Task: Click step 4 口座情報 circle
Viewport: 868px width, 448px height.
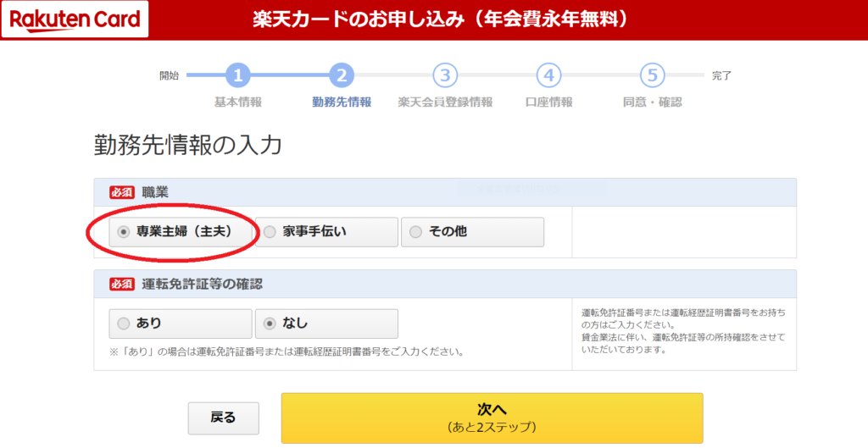Action: click(x=548, y=75)
